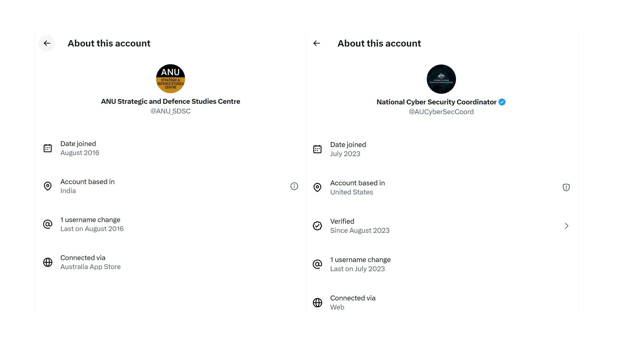This screenshot has height=364, width=629.
Task: Open the ANU Strategic and Defence Studies Centre profile picture
Action: click(170, 79)
